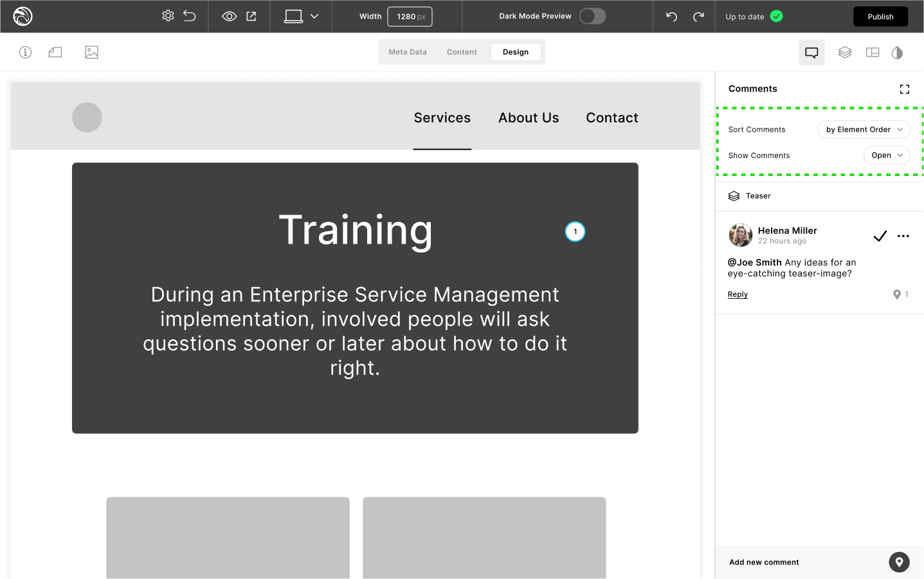Image resolution: width=924 pixels, height=579 pixels.
Task: Open the layers panel icon
Action: click(x=845, y=52)
